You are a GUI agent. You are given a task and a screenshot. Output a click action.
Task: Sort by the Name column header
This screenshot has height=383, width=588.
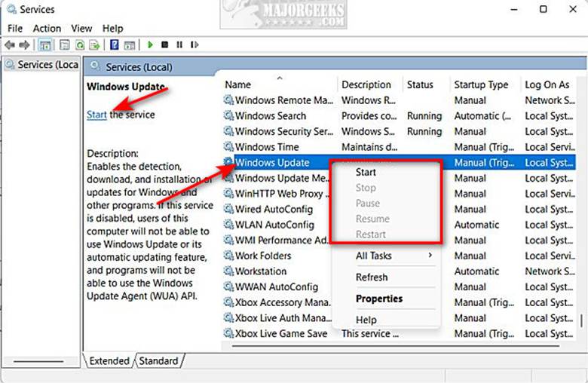280,84
